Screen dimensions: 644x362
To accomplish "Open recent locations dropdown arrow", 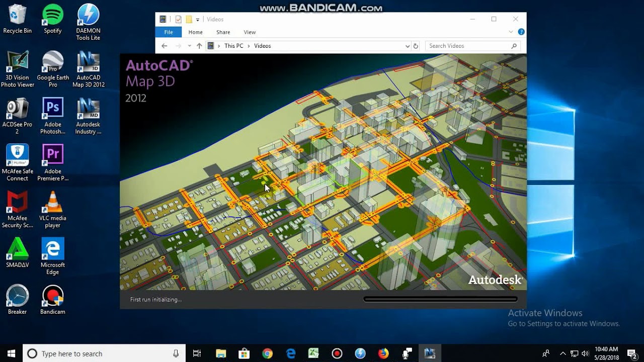I will coord(189,46).
